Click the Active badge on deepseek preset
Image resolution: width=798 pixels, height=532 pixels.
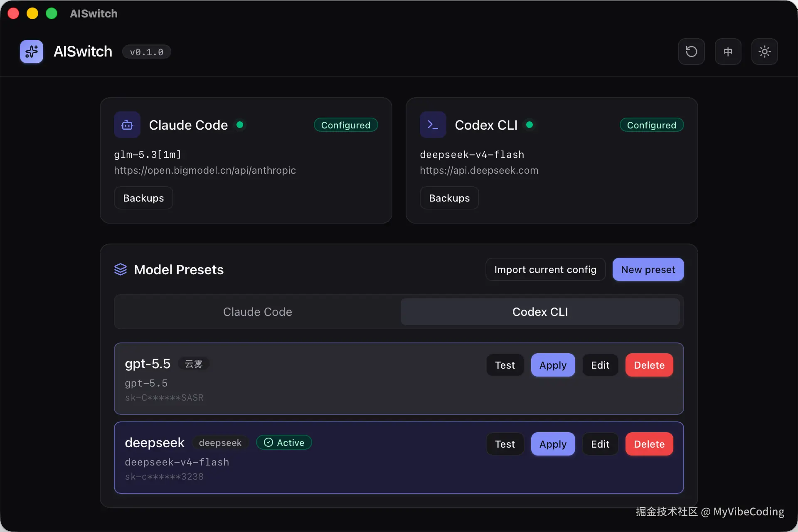(x=284, y=442)
